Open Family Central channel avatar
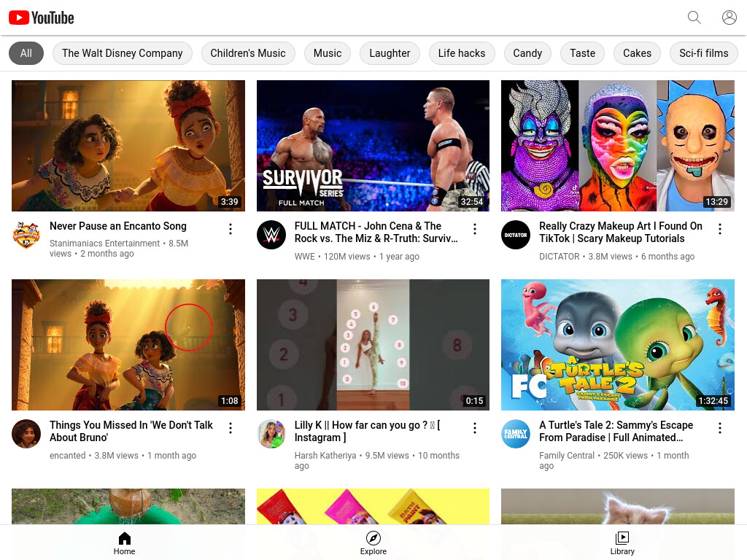This screenshot has height=560, width=747. 516,434
